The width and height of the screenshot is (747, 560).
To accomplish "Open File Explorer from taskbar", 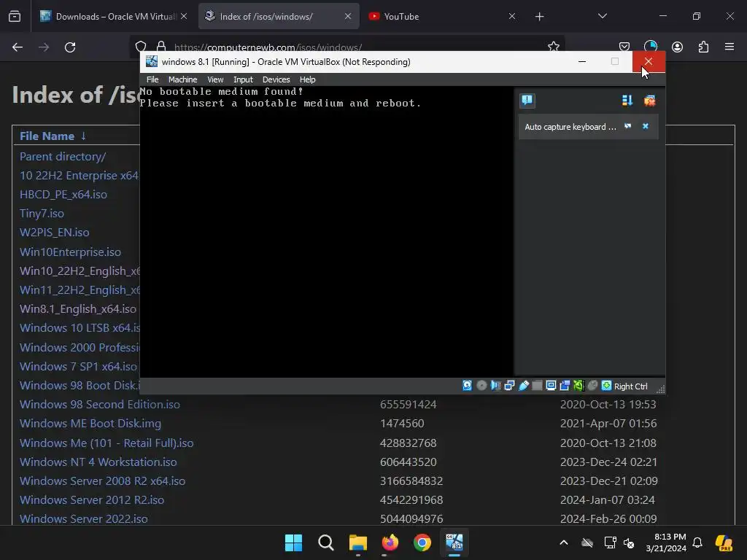I will click(x=357, y=542).
